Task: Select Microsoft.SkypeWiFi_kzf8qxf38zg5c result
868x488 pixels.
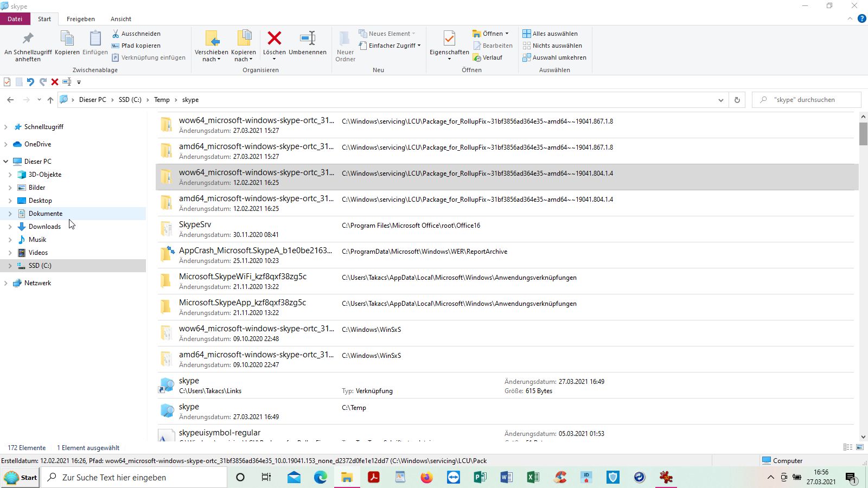Action: (507, 281)
